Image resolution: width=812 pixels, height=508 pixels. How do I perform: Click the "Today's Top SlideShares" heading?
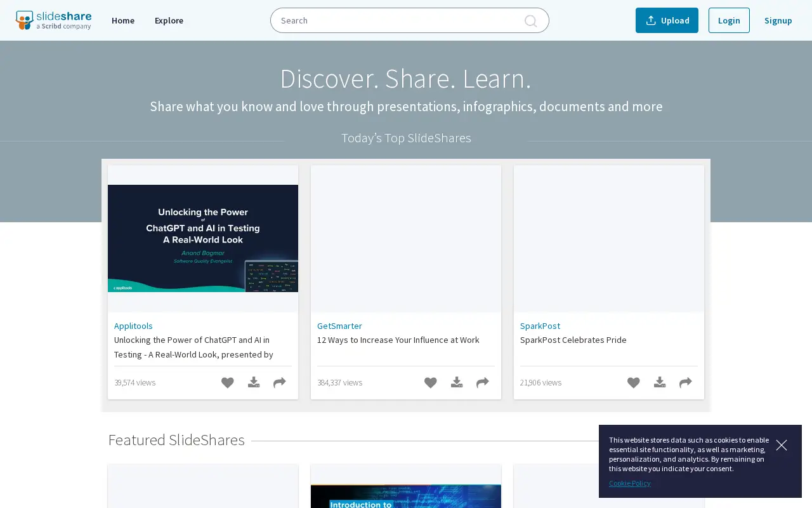tap(406, 138)
